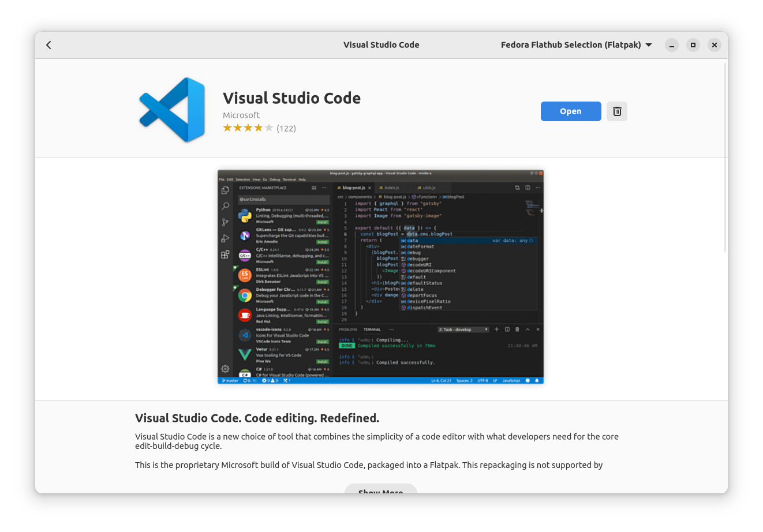Click the Microsoft developer name

[241, 115]
